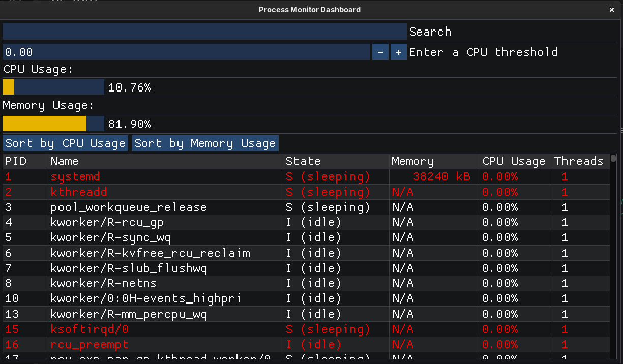
Task: Select the kthreadd process row
Action: tap(153, 192)
